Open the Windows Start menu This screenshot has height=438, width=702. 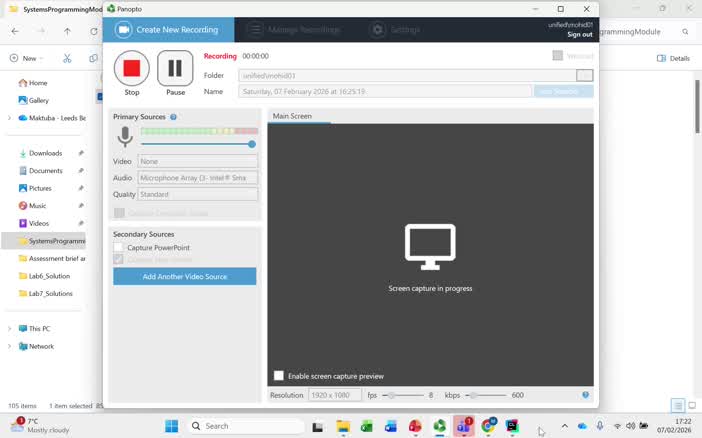(x=171, y=426)
